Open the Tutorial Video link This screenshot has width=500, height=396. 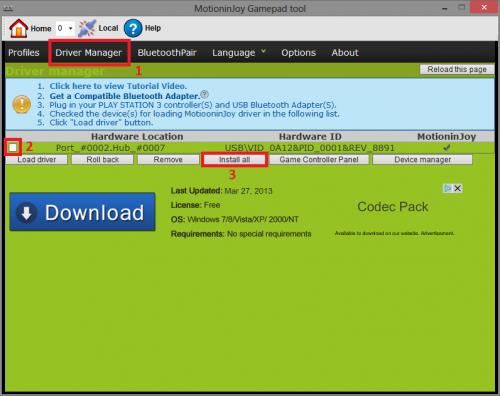pos(118,86)
